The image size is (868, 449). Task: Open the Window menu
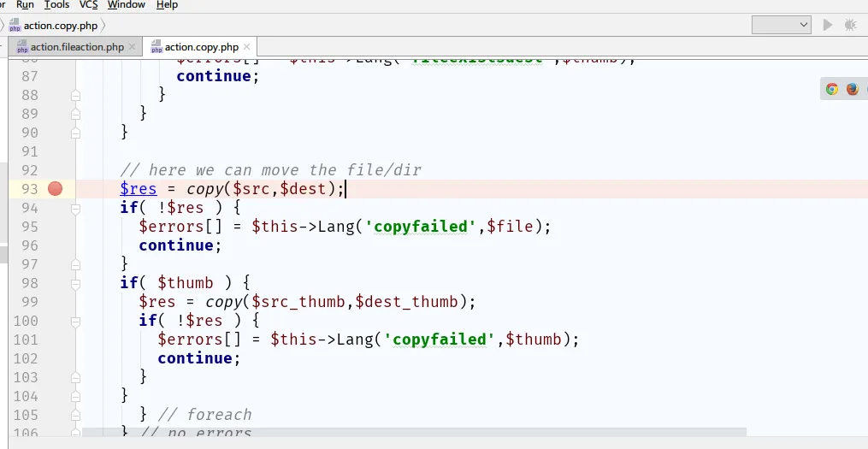pyautogui.click(x=127, y=5)
